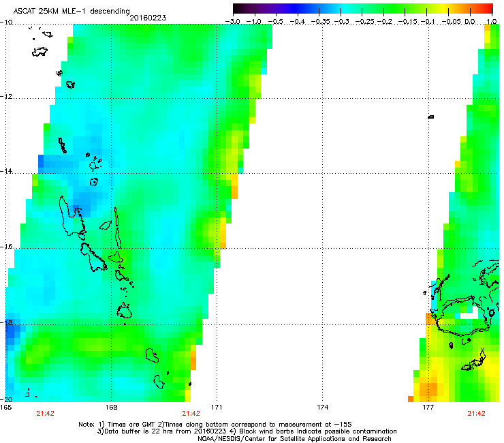Click the latitude label '-12'
The image size is (504, 443).
point(6,97)
